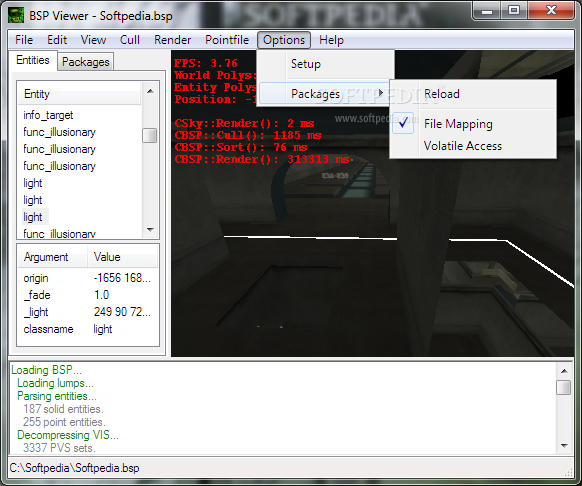Click the CBSP::Cull(): 1185 ms readout

coord(248,135)
